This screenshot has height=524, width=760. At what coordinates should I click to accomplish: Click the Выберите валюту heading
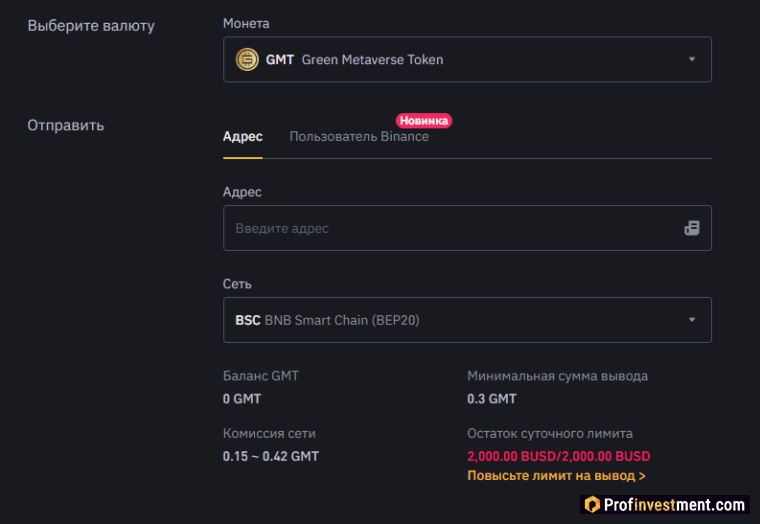click(x=91, y=26)
